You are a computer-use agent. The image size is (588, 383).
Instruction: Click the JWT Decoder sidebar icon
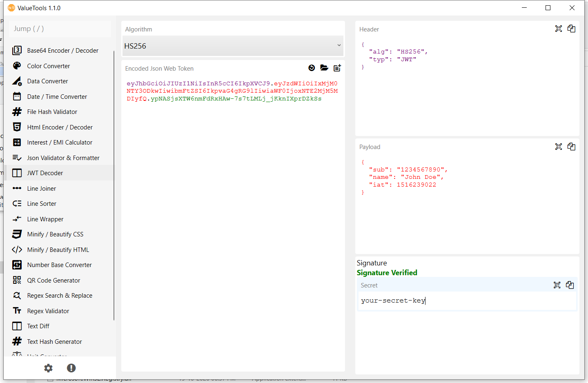(17, 173)
